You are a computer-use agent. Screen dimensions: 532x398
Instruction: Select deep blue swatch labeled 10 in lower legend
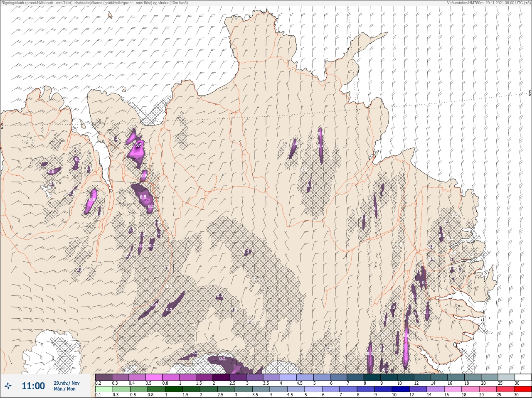click(401, 389)
